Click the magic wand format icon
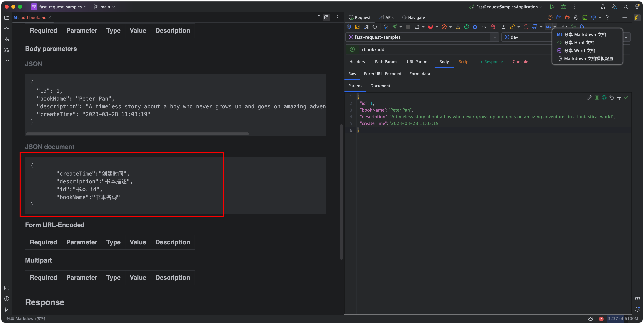The image size is (644, 324). [x=589, y=98]
